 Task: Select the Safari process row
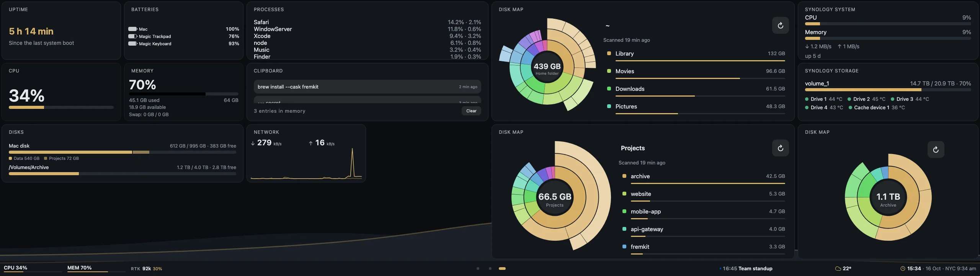pos(367,22)
